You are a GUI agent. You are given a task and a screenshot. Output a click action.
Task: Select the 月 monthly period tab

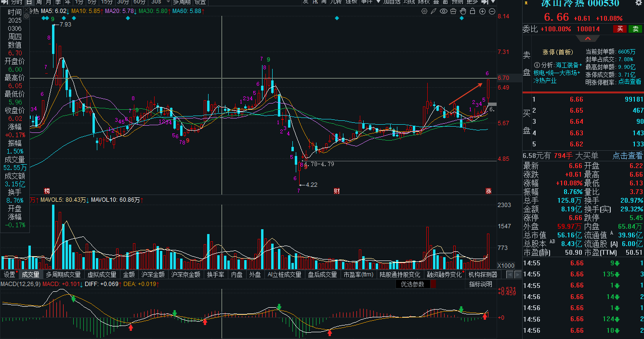tap(48, 2)
